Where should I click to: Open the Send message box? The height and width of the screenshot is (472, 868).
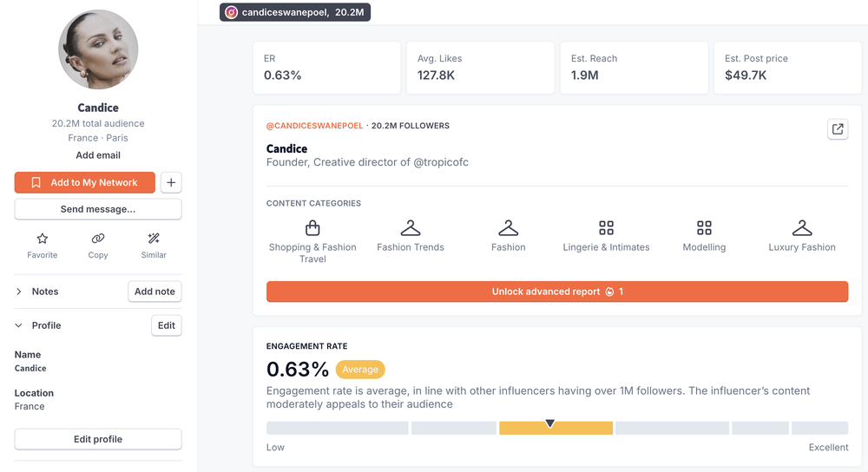98,209
